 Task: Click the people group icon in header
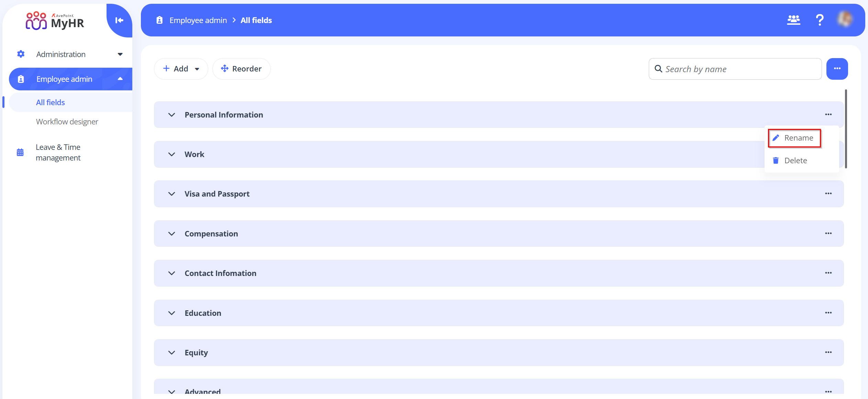click(793, 20)
